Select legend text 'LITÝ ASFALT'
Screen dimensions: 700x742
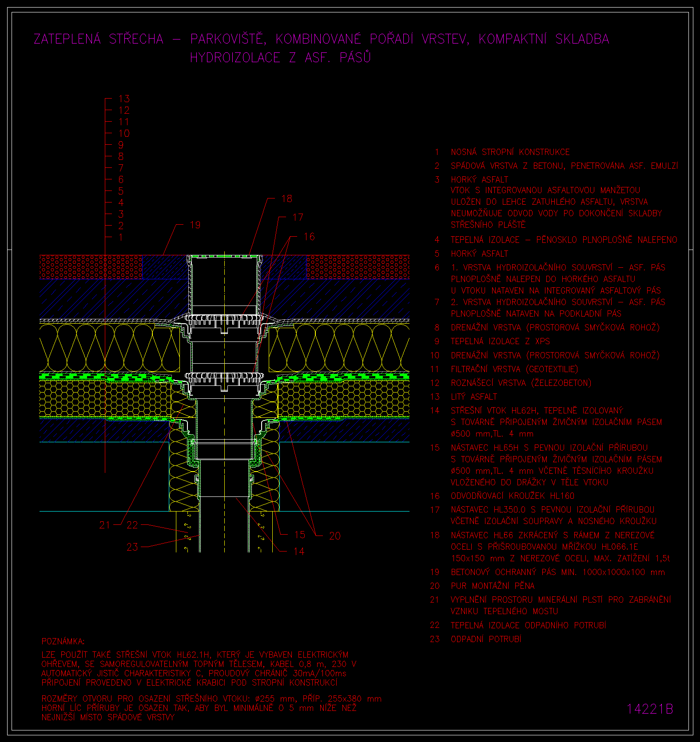(474, 397)
